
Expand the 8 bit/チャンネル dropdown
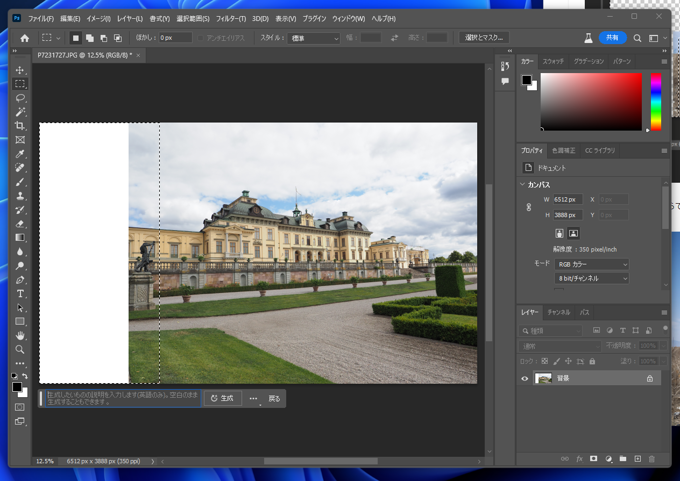(592, 279)
